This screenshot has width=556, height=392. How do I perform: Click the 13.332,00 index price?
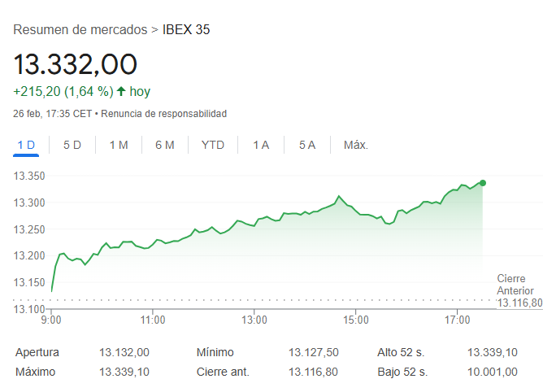pyautogui.click(x=76, y=63)
